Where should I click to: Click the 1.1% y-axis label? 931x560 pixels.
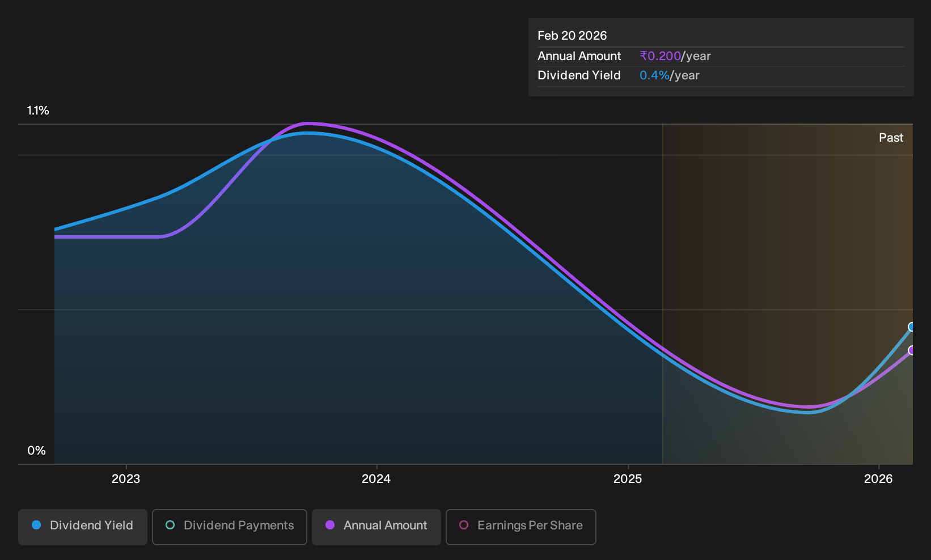coord(38,111)
